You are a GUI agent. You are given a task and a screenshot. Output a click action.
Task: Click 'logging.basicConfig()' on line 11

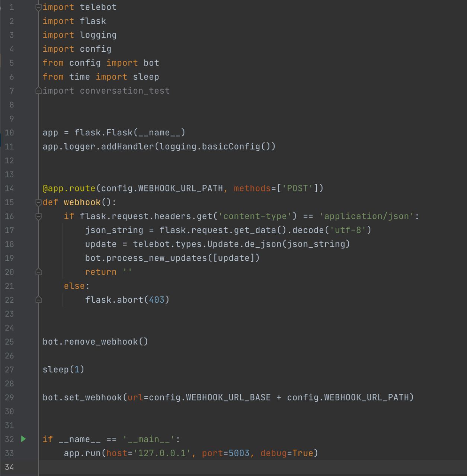tap(215, 147)
